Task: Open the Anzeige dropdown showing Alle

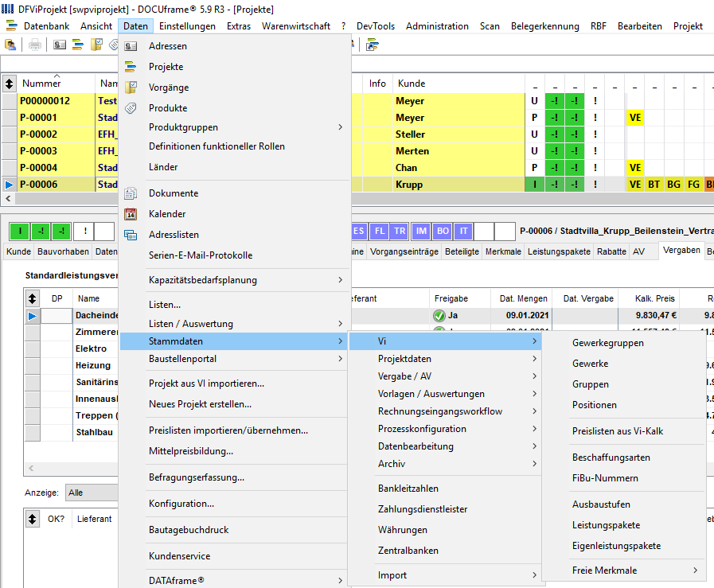Action: tap(92, 493)
